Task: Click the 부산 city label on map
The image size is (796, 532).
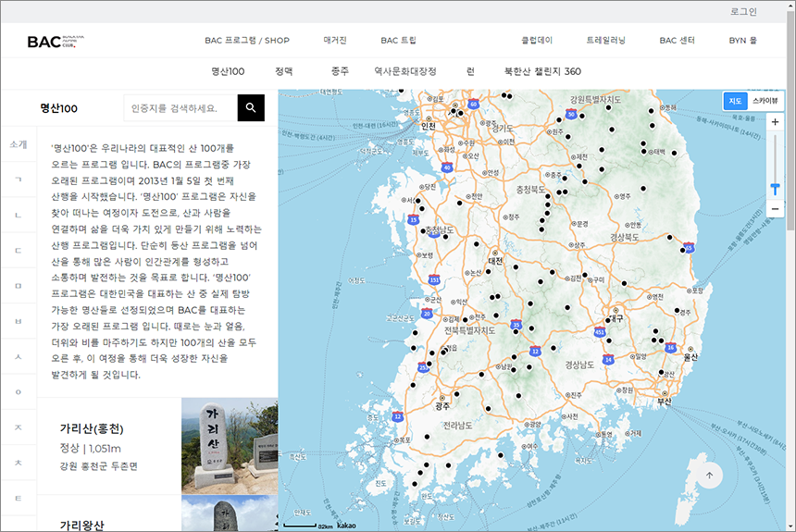Action: [665, 401]
